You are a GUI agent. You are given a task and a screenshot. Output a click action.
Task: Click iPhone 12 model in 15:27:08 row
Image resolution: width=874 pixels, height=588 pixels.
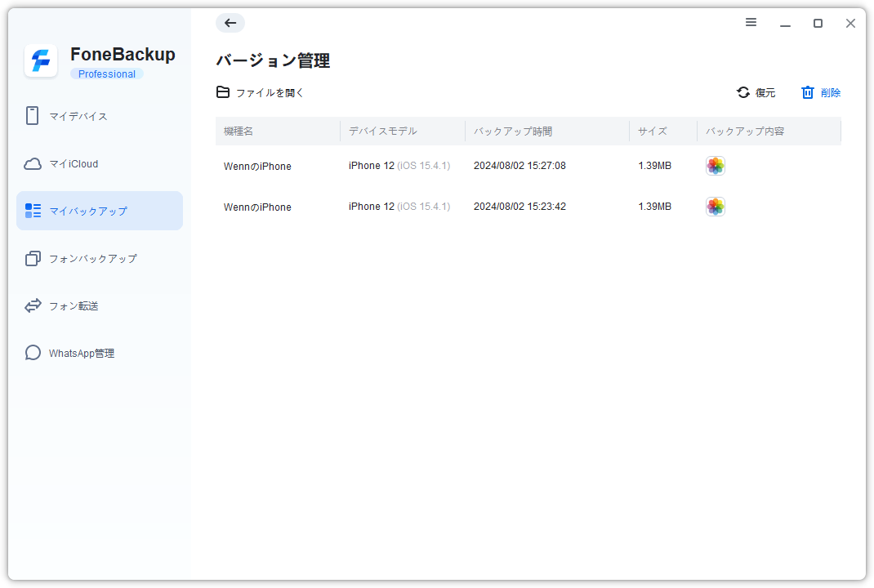[x=399, y=166]
